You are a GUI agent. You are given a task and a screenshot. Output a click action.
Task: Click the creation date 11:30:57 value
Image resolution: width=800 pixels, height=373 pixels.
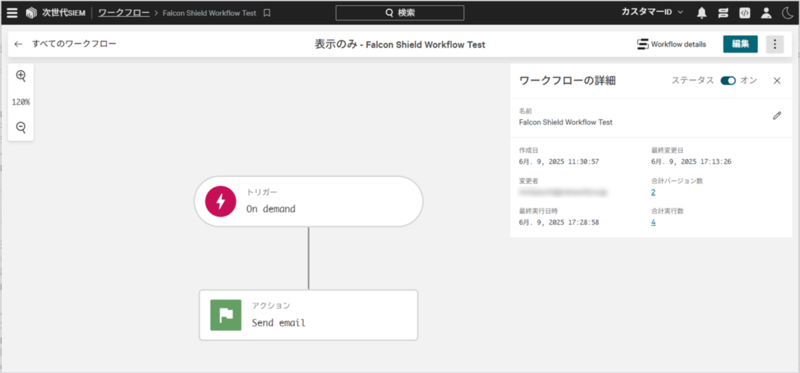[x=559, y=162]
